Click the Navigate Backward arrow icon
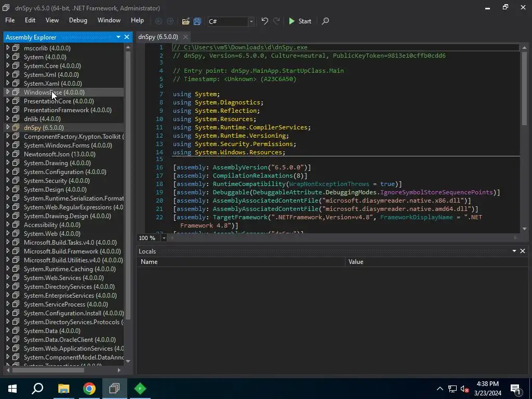 click(x=158, y=21)
